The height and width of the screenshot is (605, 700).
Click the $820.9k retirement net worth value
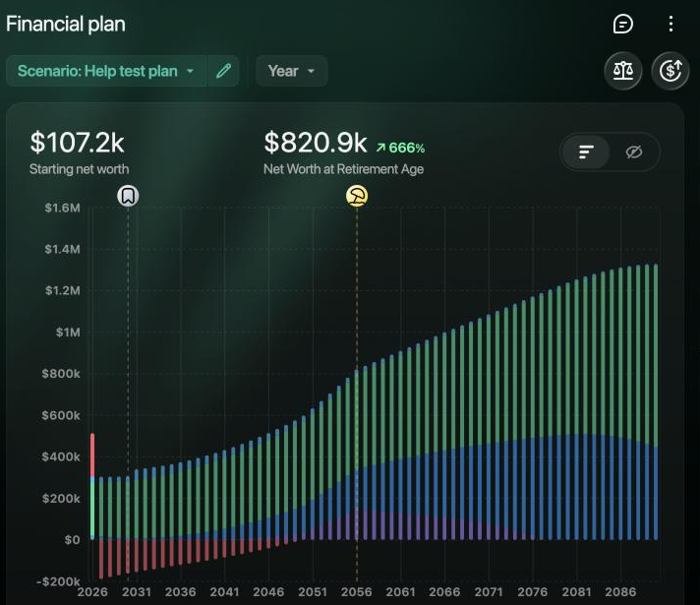pyautogui.click(x=316, y=143)
